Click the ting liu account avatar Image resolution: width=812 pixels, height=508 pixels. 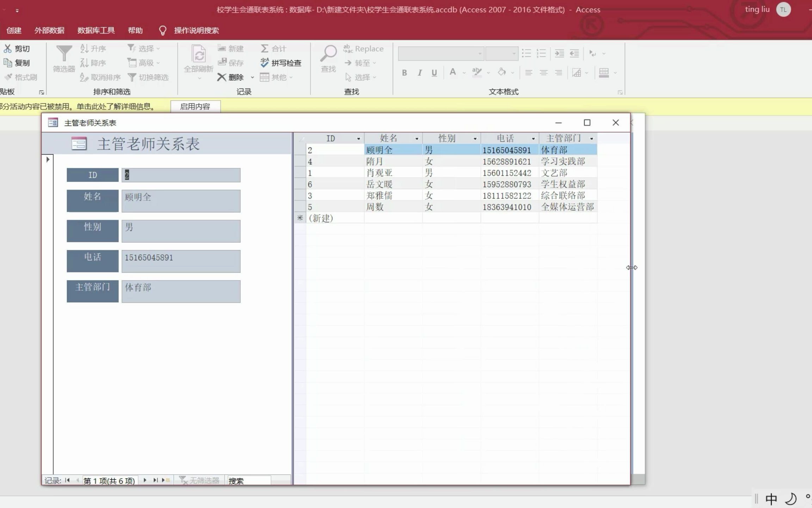coord(783,10)
